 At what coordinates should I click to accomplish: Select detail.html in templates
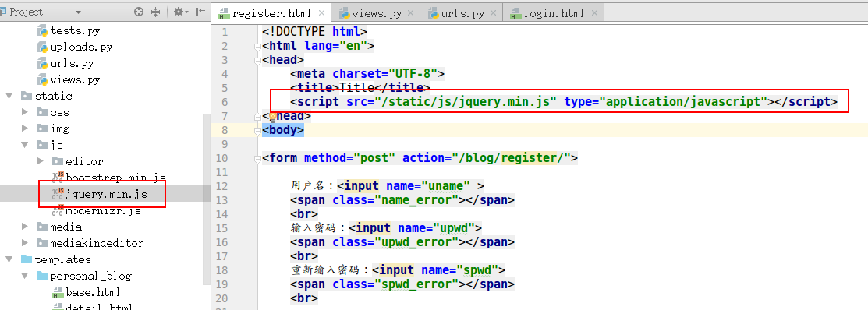pos(99,307)
